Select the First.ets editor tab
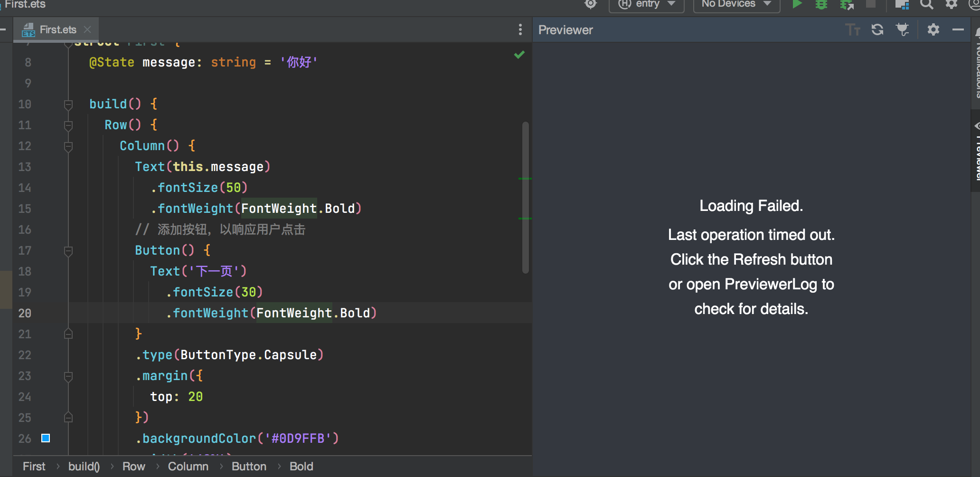The image size is (980, 477). coord(56,29)
